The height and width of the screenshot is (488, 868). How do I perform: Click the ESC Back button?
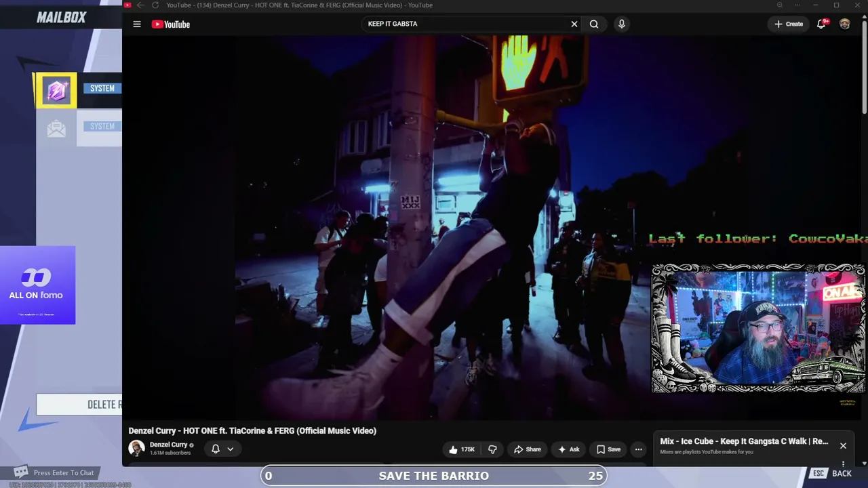point(831,474)
